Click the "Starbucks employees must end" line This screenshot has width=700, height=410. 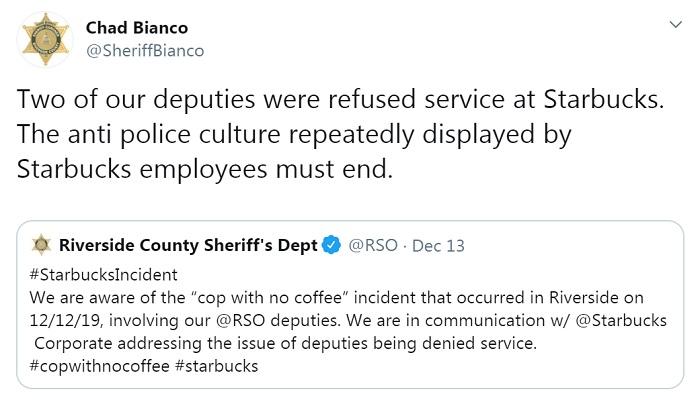[x=200, y=168]
